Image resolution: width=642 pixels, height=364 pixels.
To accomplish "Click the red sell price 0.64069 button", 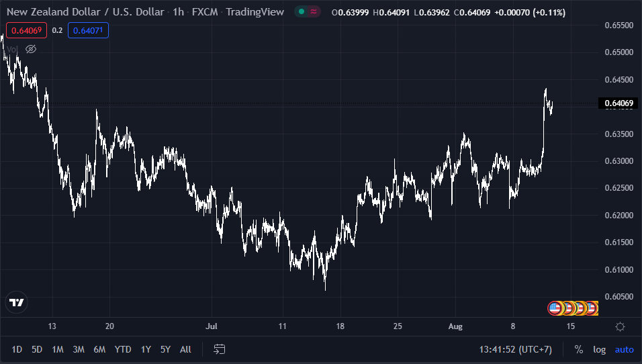I will (27, 30).
